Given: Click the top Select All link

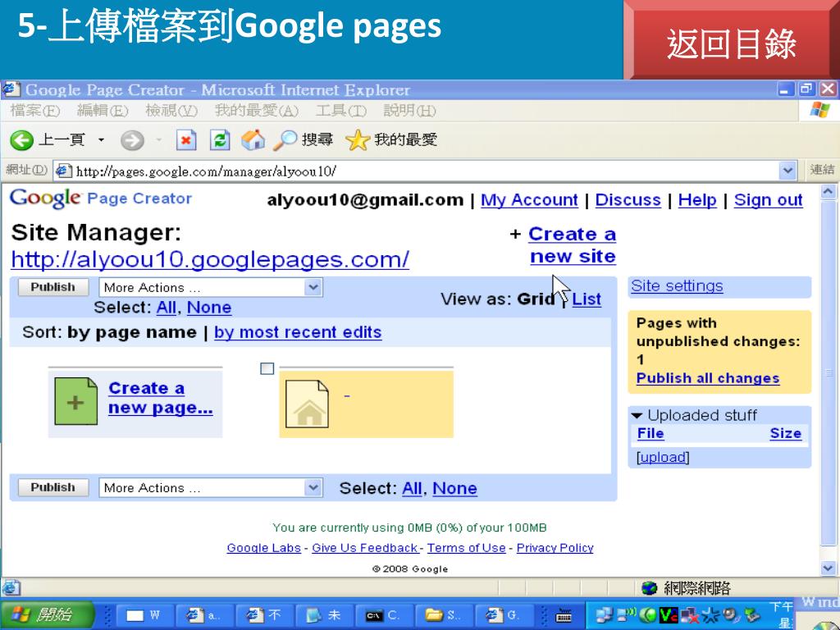Looking at the screenshot, I should coord(166,308).
